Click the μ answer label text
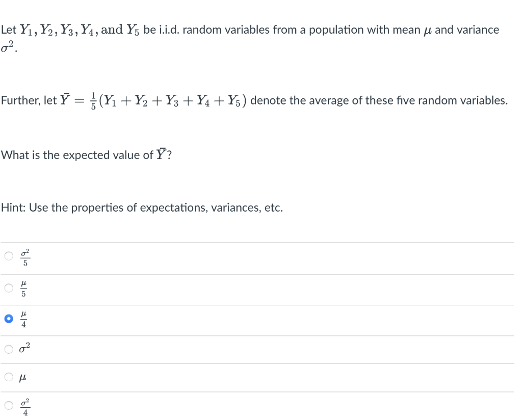Screen dimensions: 522x420 23,377
